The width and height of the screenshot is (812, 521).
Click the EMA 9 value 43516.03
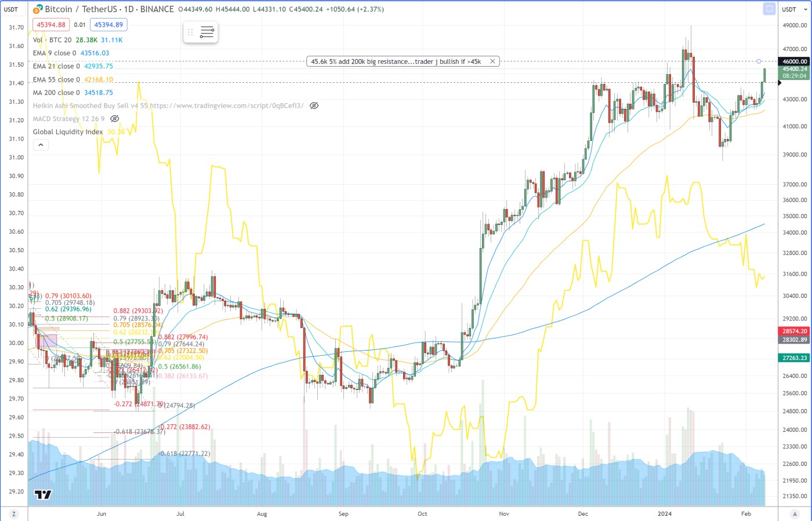click(95, 53)
